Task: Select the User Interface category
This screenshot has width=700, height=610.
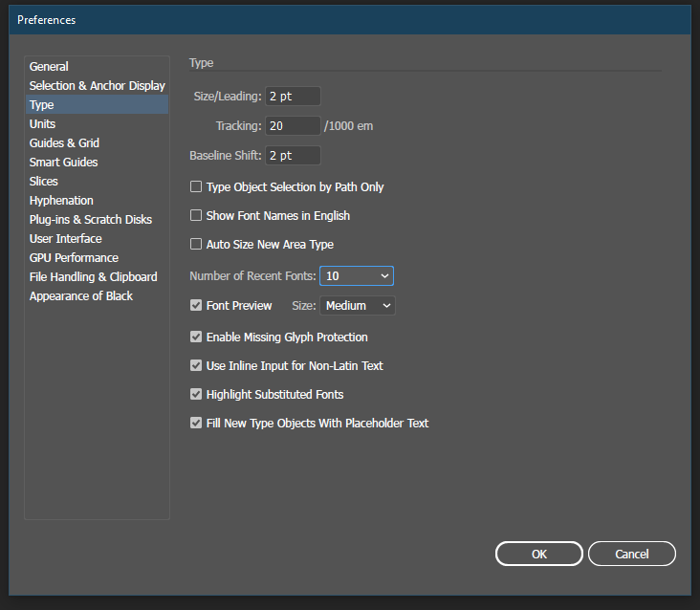Action: (65, 239)
